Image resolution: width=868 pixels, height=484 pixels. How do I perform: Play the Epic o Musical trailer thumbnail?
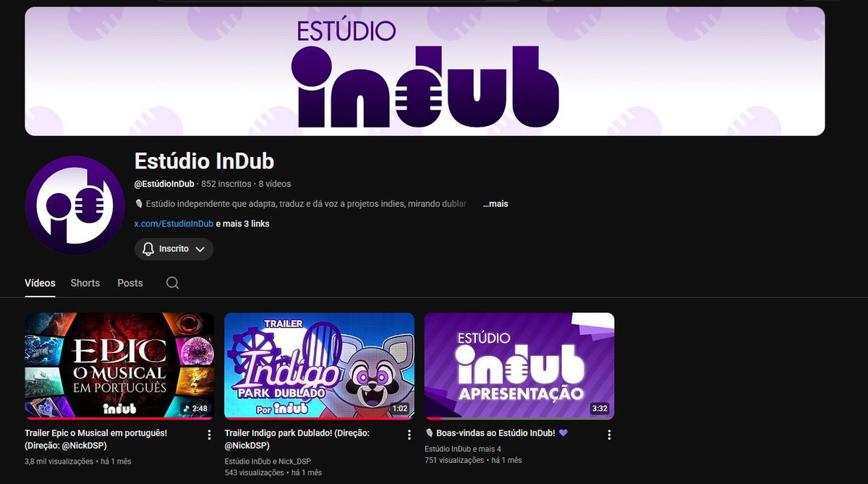(x=119, y=366)
